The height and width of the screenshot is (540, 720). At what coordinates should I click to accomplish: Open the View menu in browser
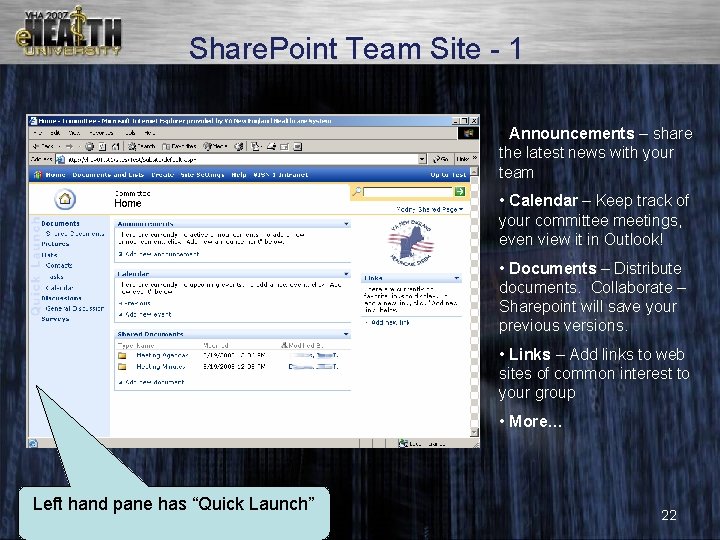pyautogui.click(x=74, y=133)
